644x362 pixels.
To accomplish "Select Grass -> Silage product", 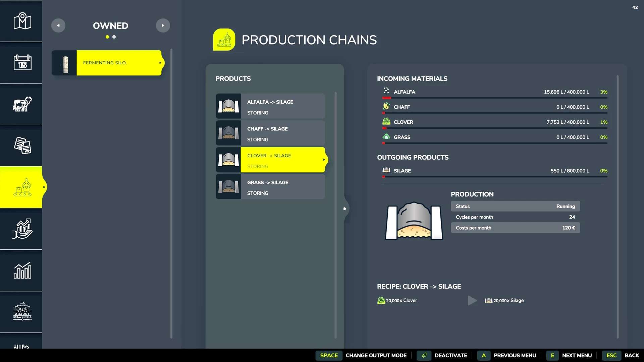I will click(x=270, y=187).
